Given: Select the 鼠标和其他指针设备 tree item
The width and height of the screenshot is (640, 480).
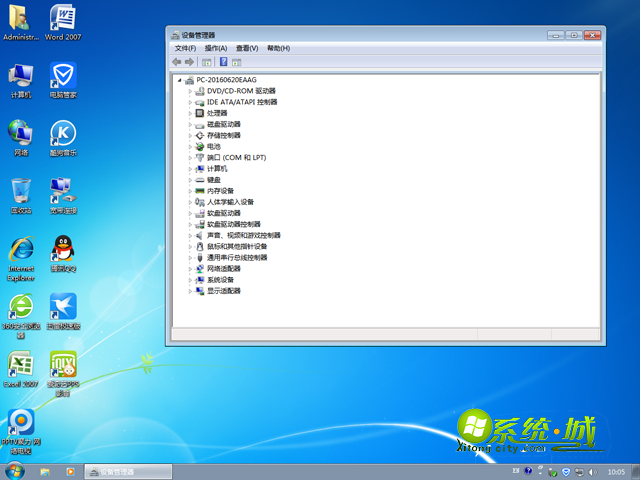Looking at the screenshot, I should coord(237,247).
